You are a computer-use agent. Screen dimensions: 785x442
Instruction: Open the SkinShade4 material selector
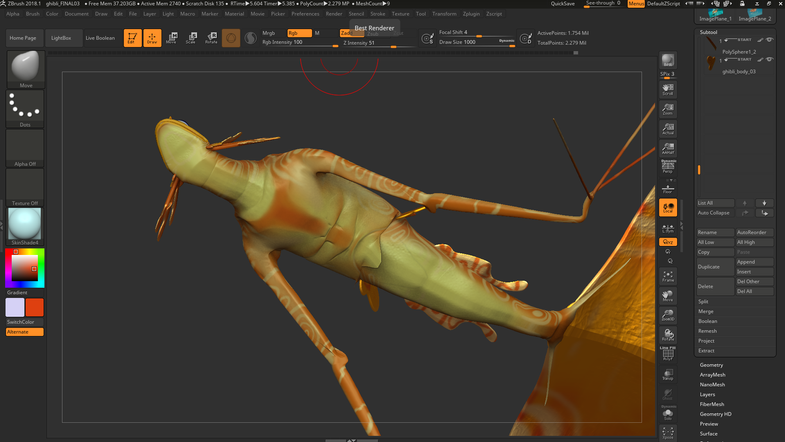pyautogui.click(x=25, y=227)
